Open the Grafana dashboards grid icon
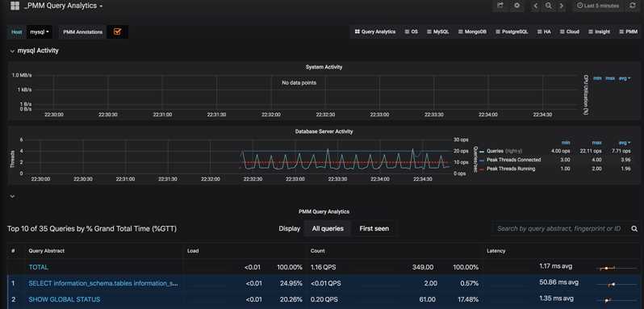Screen dimensions: 644x309 point(15,6)
